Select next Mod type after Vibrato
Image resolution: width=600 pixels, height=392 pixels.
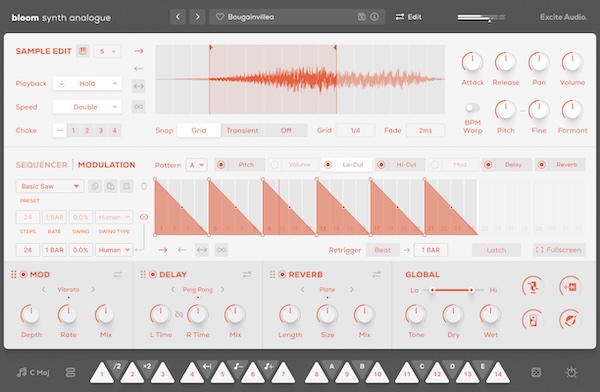(x=93, y=289)
